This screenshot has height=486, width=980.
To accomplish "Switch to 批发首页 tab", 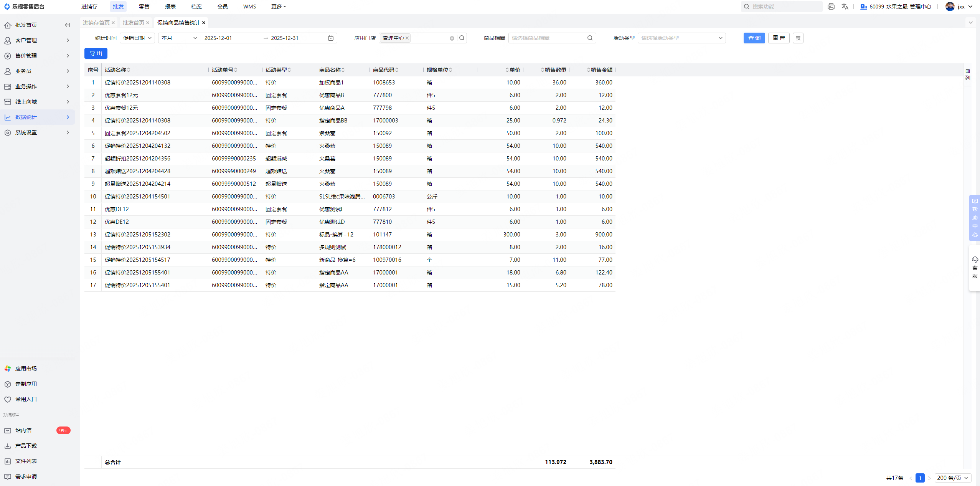I will click(133, 23).
